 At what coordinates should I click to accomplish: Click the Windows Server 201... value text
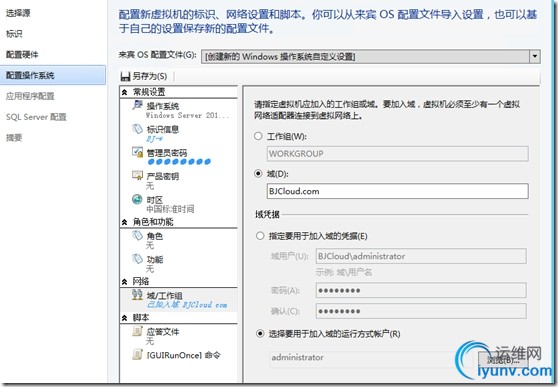click(x=187, y=115)
